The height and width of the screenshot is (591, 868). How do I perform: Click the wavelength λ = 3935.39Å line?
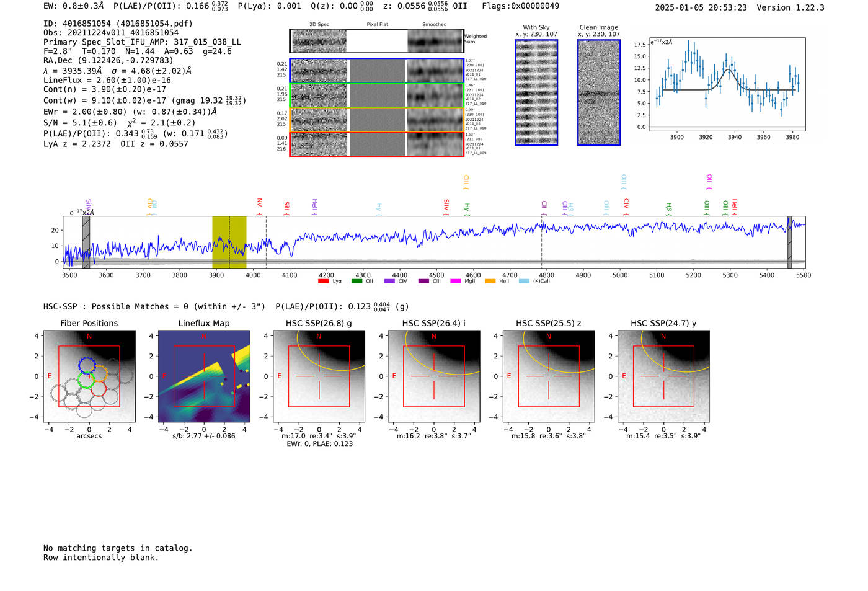[x=117, y=71]
